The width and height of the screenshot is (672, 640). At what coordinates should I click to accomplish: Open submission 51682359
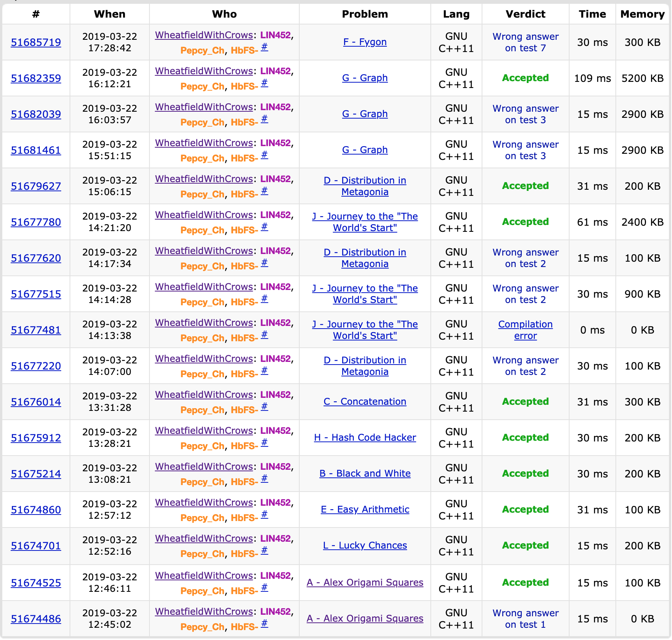(36, 78)
